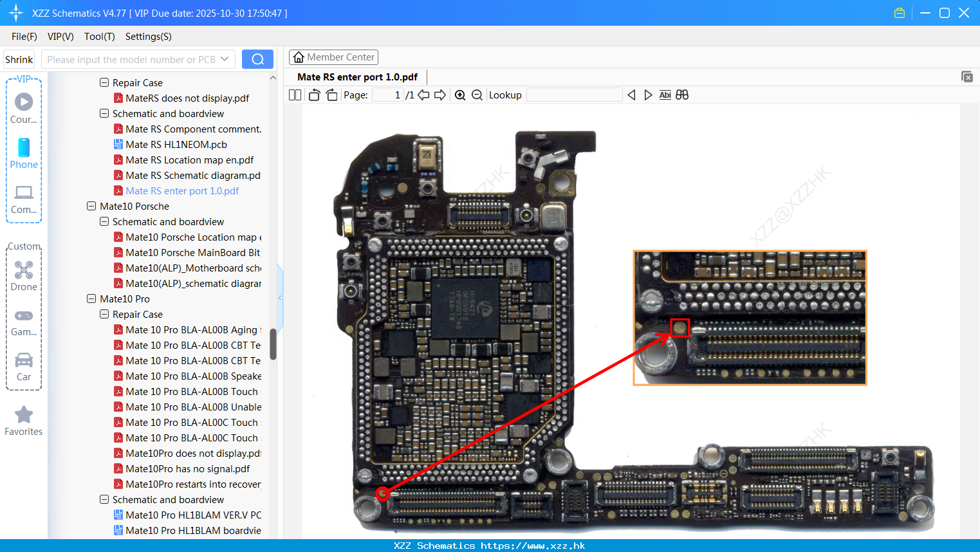Rotate the page counterclockwise

click(x=314, y=95)
